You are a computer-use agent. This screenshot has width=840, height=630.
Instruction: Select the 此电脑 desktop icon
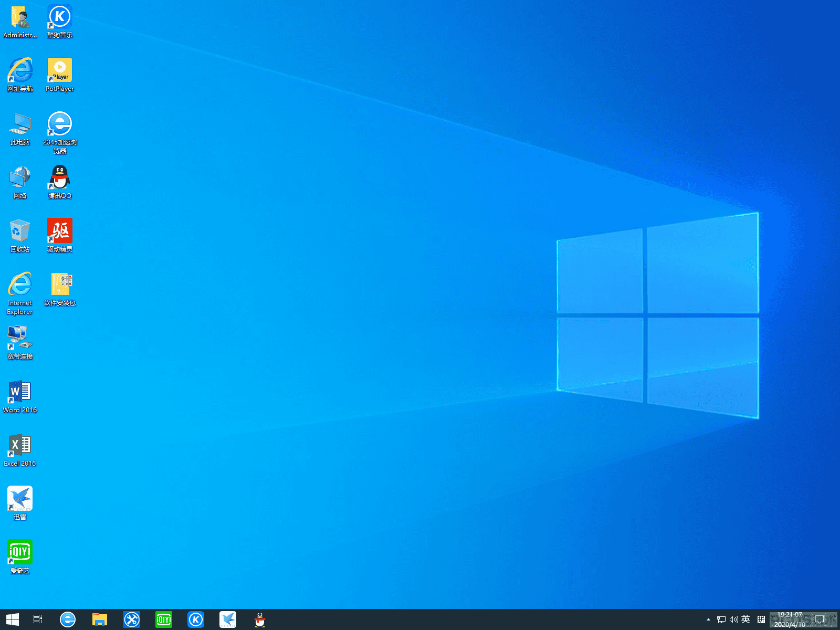tap(20, 129)
